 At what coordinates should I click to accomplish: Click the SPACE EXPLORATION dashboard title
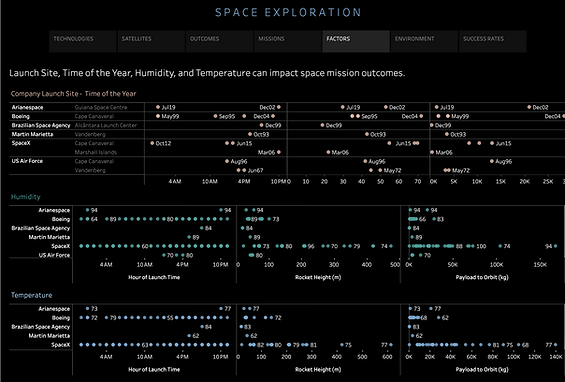point(288,12)
